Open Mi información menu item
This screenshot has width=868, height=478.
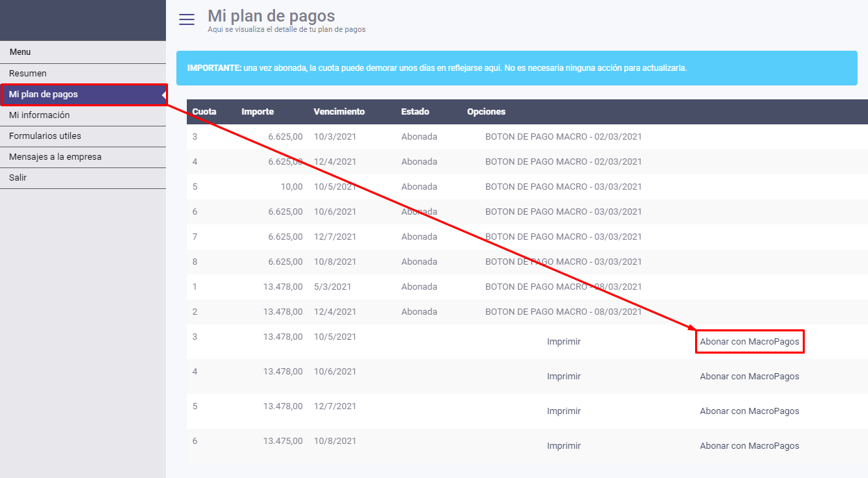pos(83,115)
